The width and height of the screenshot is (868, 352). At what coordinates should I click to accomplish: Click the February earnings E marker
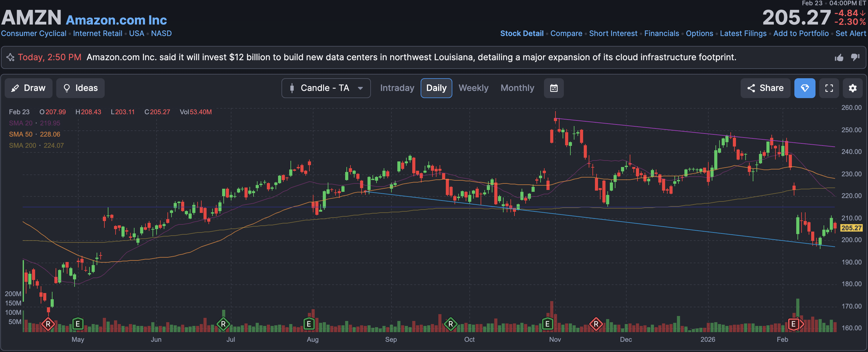coord(793,324)
